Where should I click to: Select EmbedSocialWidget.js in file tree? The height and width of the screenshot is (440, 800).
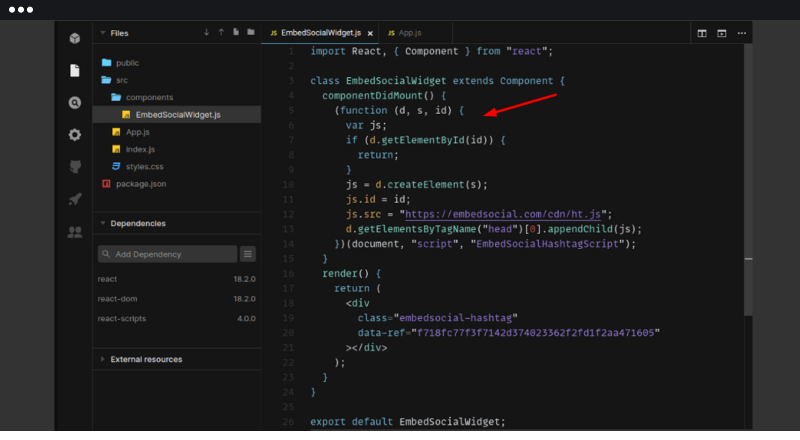[x=177, y=115]
